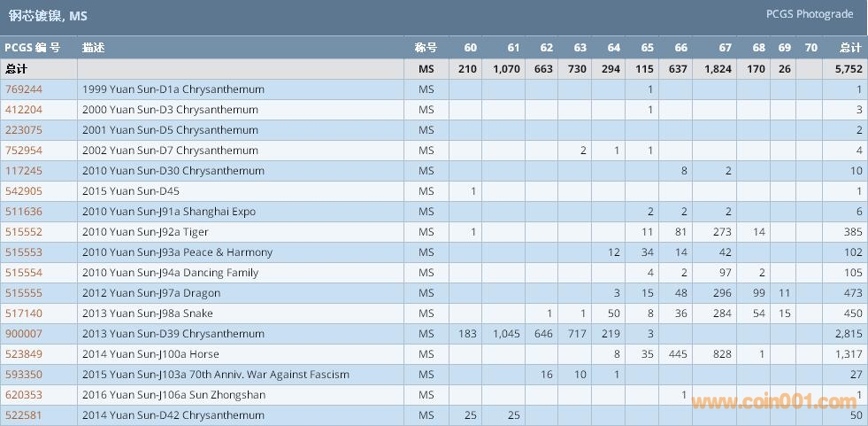Open the 515552 Tiger coin link
This screenshot has width=868, height=426.
click(24, 232)
